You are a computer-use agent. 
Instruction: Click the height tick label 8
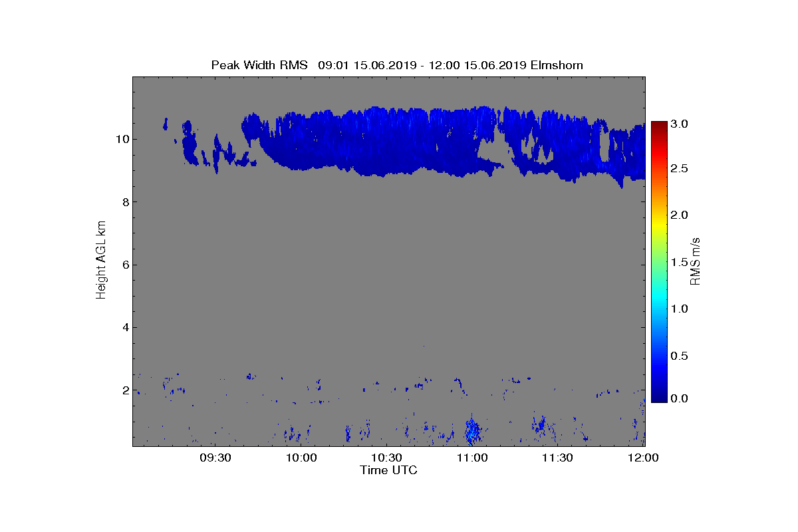(125, 202)
